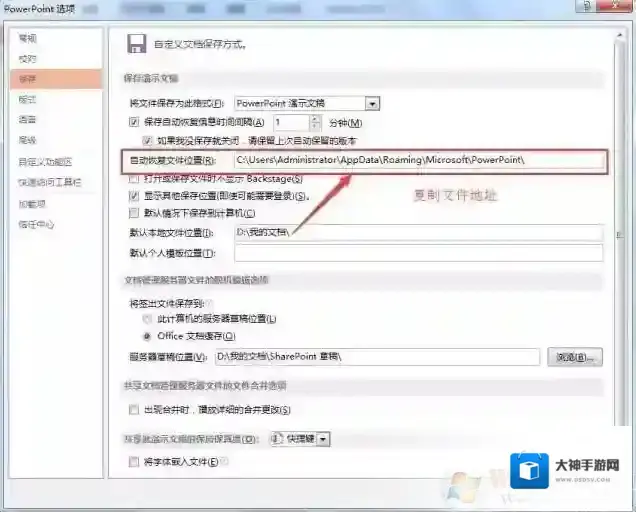The image size is (636, 512).
Task: Select 此计算机的服务器草稿位置 radio button
Action: (x=148, y=318)
